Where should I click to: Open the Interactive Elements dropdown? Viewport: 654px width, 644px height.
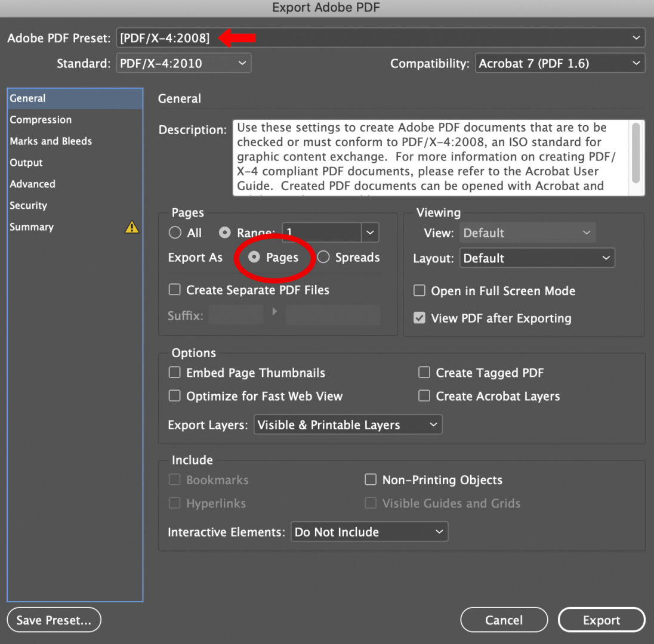point(369,532)
